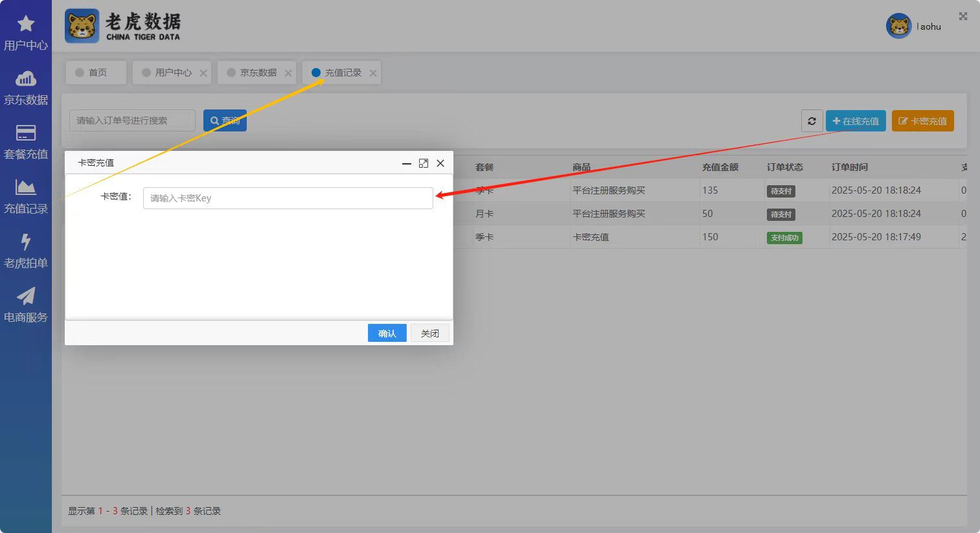Open 充值记录 chart icon in sidebar
Image resolution: width=980 pixels, height=533 pixels.
point(26,188)
